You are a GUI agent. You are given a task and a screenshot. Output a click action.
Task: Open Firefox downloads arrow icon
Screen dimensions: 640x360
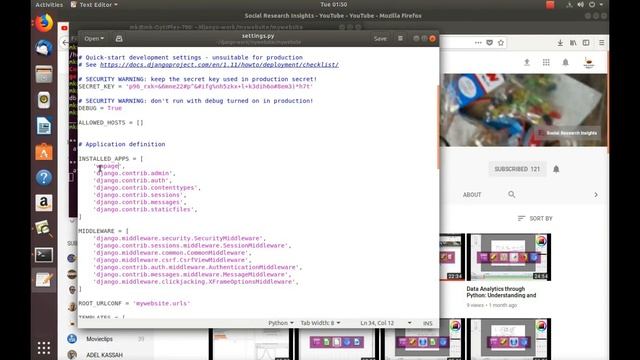point(560,42)
